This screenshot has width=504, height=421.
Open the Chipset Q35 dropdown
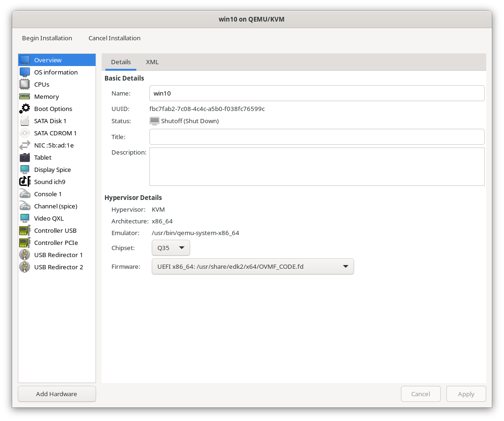click(170, 248)
